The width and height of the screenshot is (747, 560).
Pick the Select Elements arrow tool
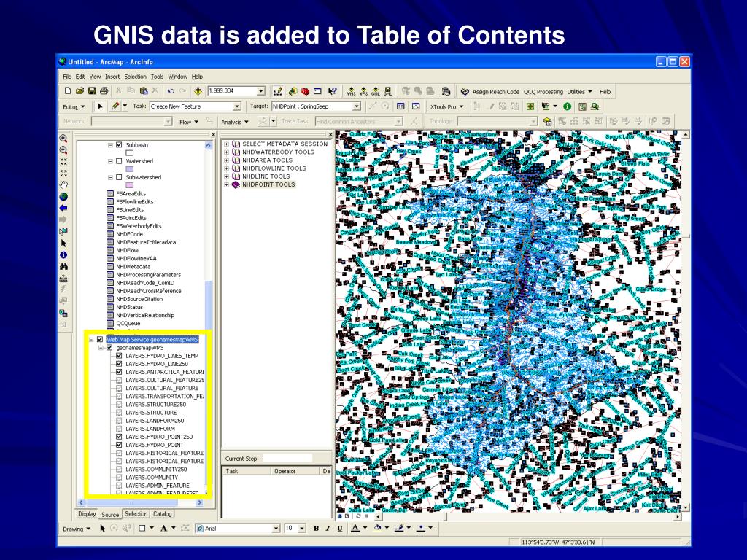(x=63, y=244)
